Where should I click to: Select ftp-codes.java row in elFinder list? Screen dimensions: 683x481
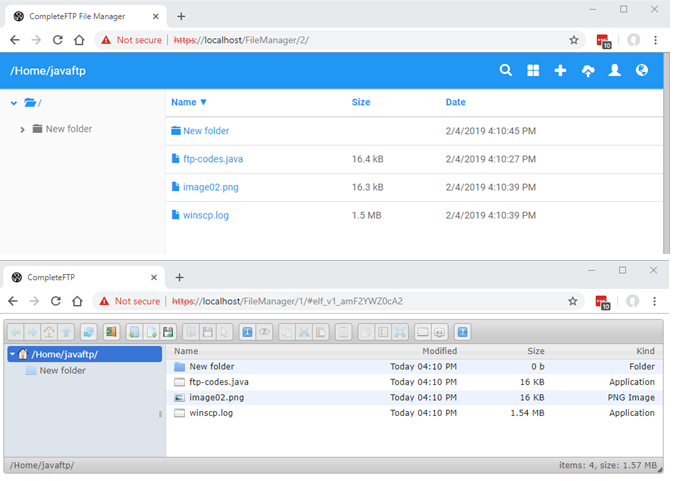coord(414,382)
